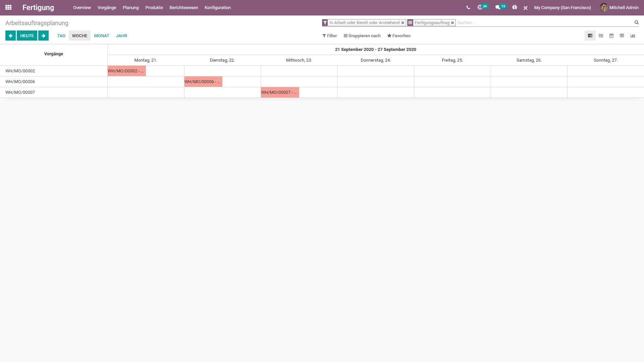Image resolution: width=644 pixels, height=362 pixels.
Task: Remove the Fertigungsauftrag grouping facet
Action: point(452,23)
